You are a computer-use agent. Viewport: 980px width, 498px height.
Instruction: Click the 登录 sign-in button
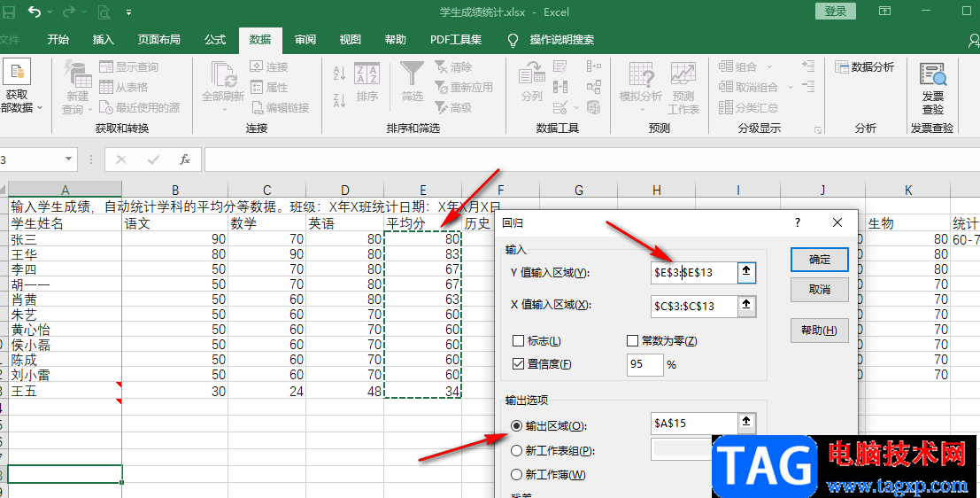click(x=835, y=12)
